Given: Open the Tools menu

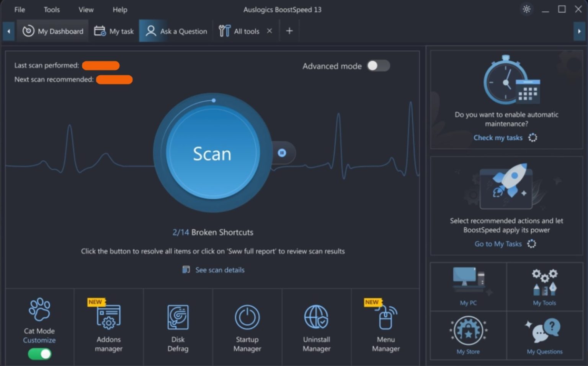Looking at the screenshot, I should tap(51, 10).
